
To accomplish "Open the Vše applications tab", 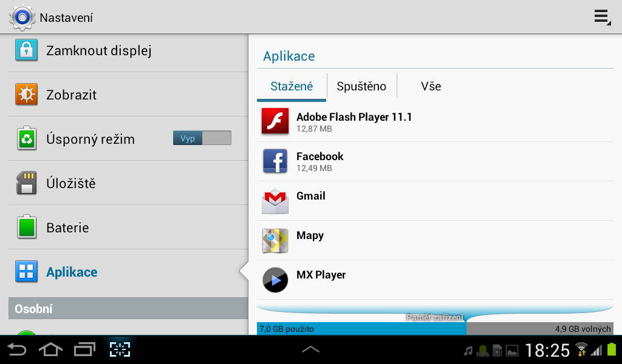I will (431, 86).
